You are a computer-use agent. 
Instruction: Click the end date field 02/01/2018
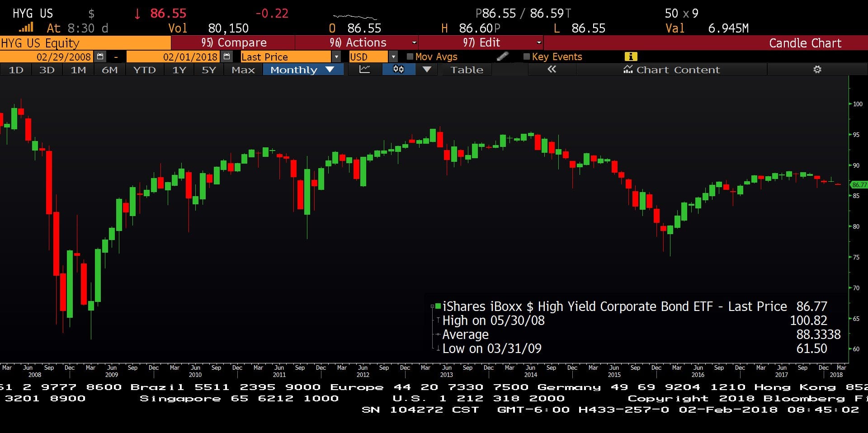(x=173, y=57)
